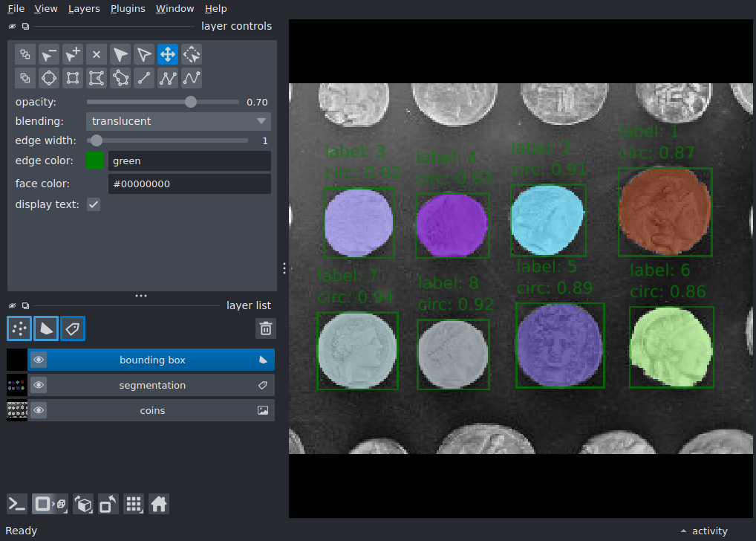The height and width of the screenshot is (541, 756).
Task: Pick the add path tool
Action: pyautogui.click(x=168, y=78)
